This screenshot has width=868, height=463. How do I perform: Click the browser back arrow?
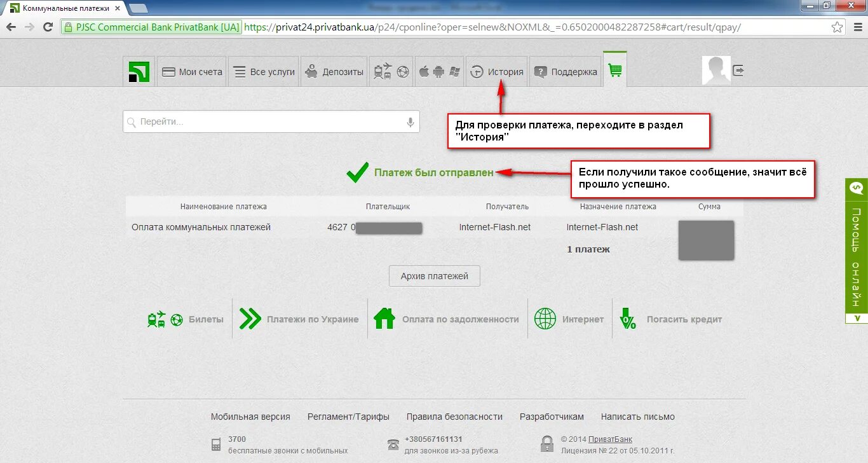click(x=11, y=27)
